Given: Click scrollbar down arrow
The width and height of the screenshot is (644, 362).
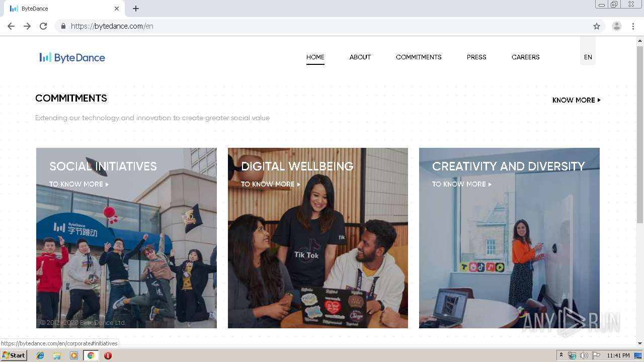Looking at the screenshot, I should click(x=640, y=343).
